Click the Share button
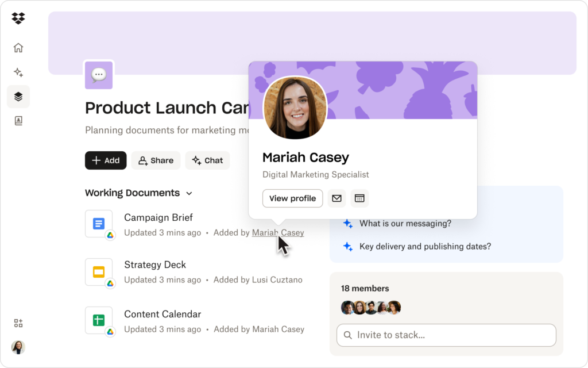Image resolution: width=588 pixels, height=368 pixels. [x=156, y=160]
